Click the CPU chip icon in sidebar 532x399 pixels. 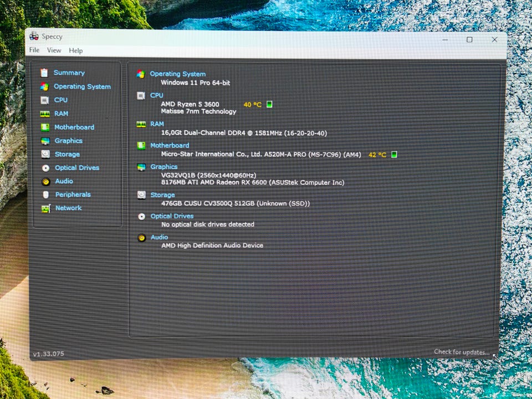click(44, 100)
